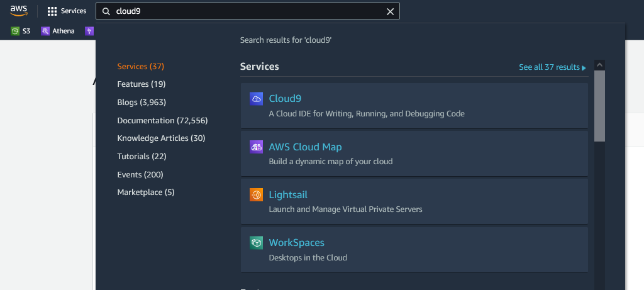Screen dimensions: 644x290
Task: Click the results scrollbar up arrow
Action: click(599, 65)
